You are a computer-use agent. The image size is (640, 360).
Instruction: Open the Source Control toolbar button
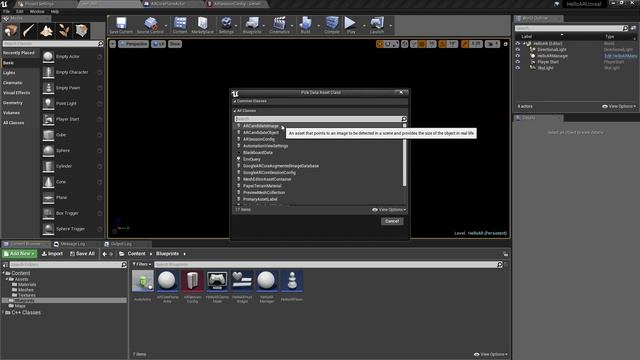tap(150, 25)
